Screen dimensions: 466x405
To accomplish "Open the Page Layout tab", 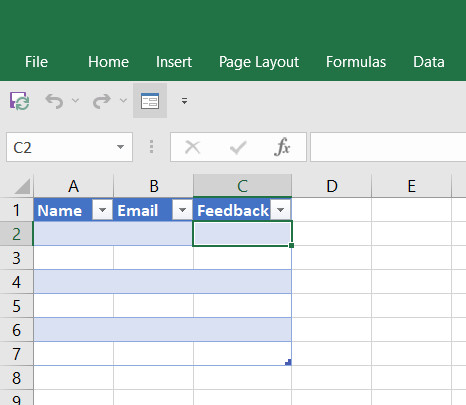I will tap(259, 62).
